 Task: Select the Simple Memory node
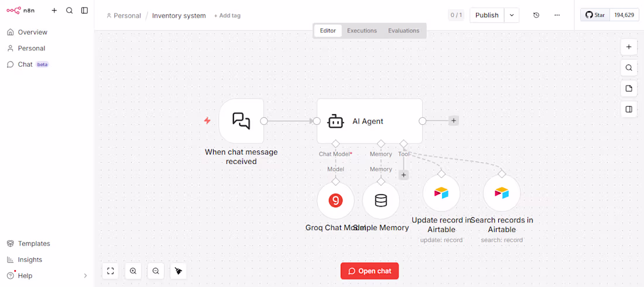[381, 200]
